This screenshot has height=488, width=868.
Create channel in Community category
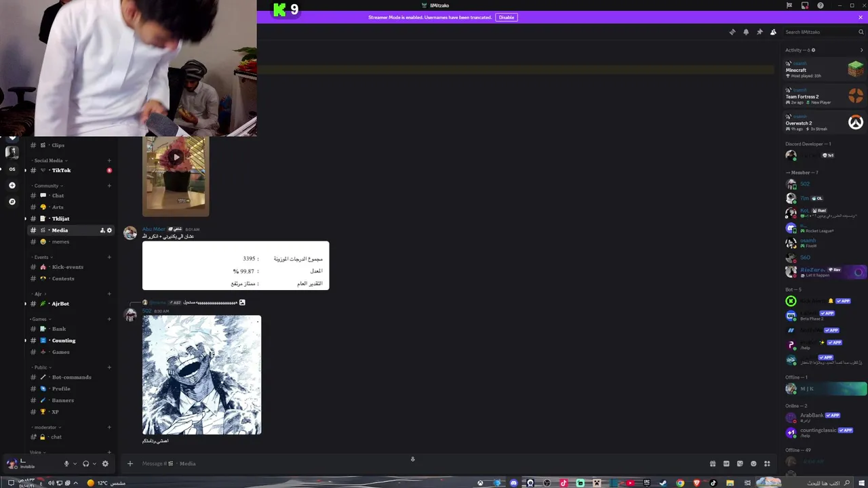tap(109, 186)
